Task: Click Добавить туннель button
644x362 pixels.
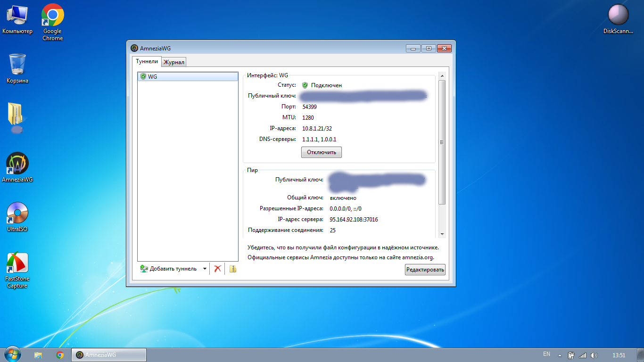Action: pyautogui.click(x=169, y=269)
